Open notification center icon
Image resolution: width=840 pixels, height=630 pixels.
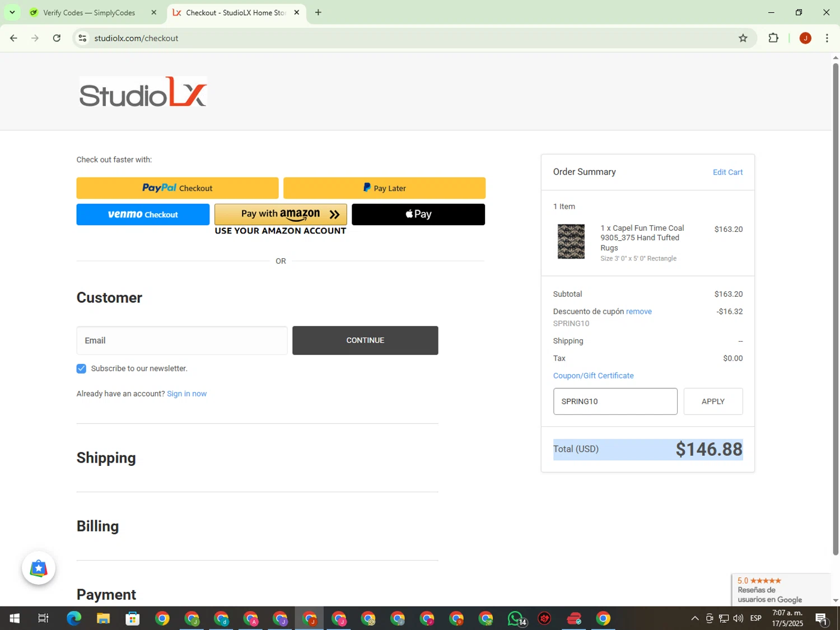click(822, 618)
